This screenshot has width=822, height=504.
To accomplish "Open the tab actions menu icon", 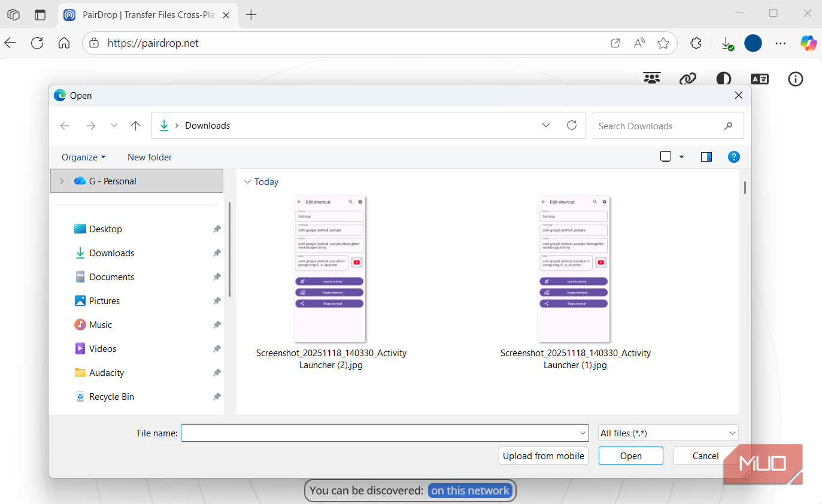I will pyautogui.click(x=40, y=15).
